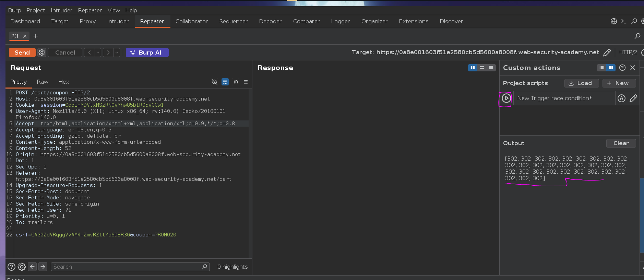The width and height of the screenshot is (644, 280).
Task: Open the Target tab
Action: (60, 21)
